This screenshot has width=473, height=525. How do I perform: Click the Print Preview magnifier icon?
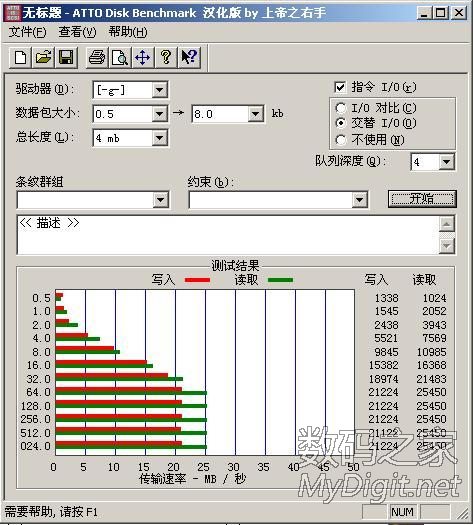tap(120, 58)
